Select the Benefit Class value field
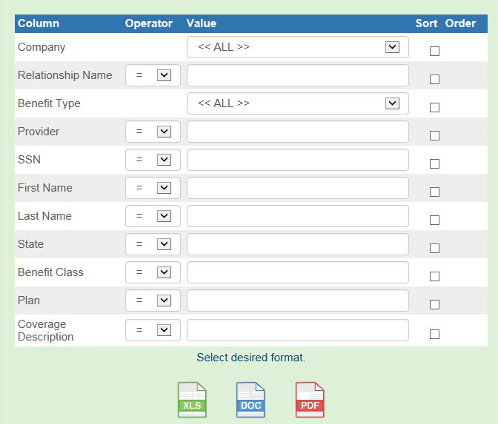Image resolution: width=498 pixels, height=424 pixels. 298,272
